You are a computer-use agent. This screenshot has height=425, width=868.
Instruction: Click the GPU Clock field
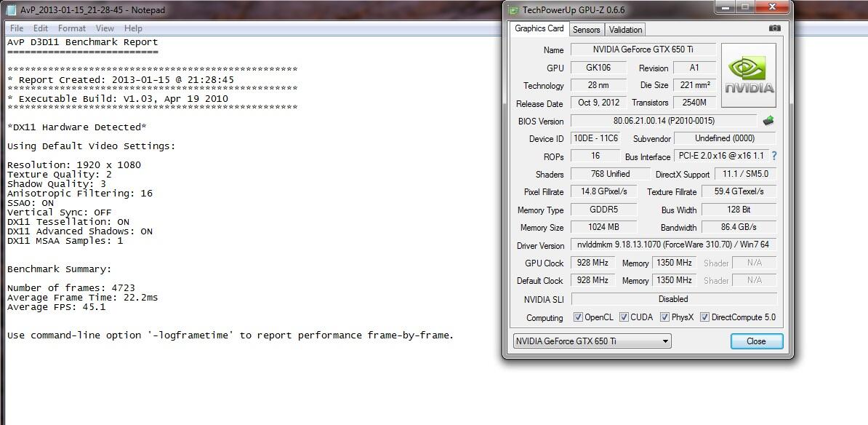[592, 263]
